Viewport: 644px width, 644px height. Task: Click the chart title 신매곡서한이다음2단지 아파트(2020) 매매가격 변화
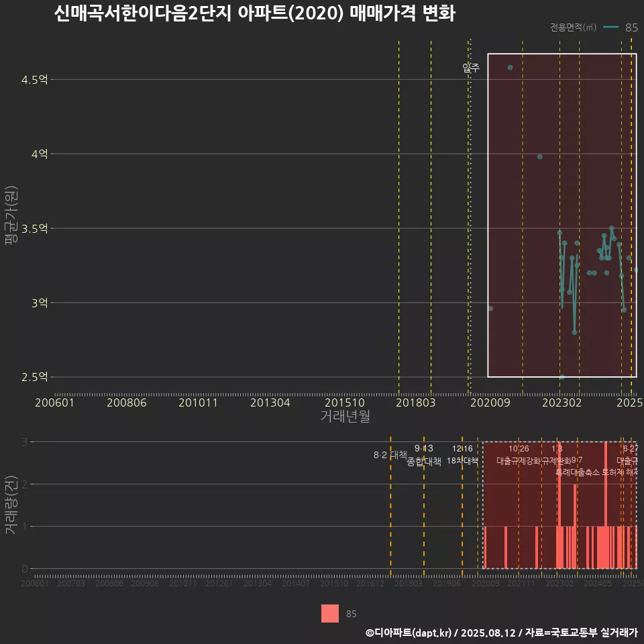[x=255, y=13]
